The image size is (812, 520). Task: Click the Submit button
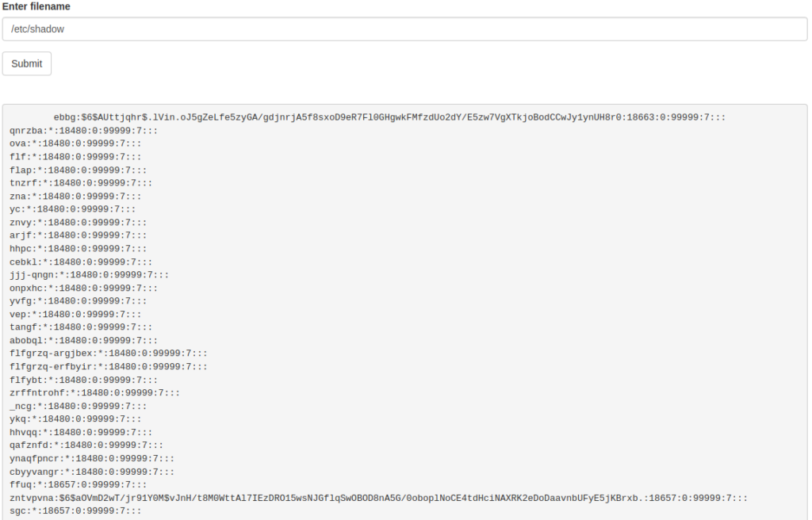pos(26,63)
